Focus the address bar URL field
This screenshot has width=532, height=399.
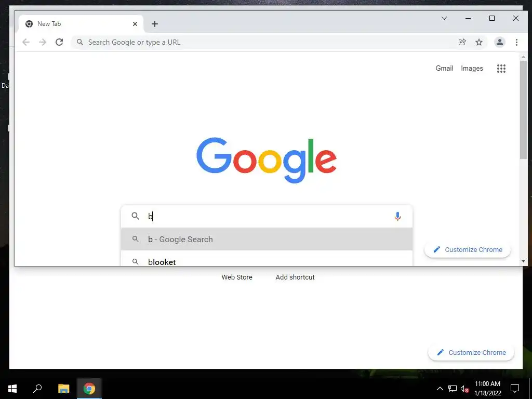[x=264, y=42]
